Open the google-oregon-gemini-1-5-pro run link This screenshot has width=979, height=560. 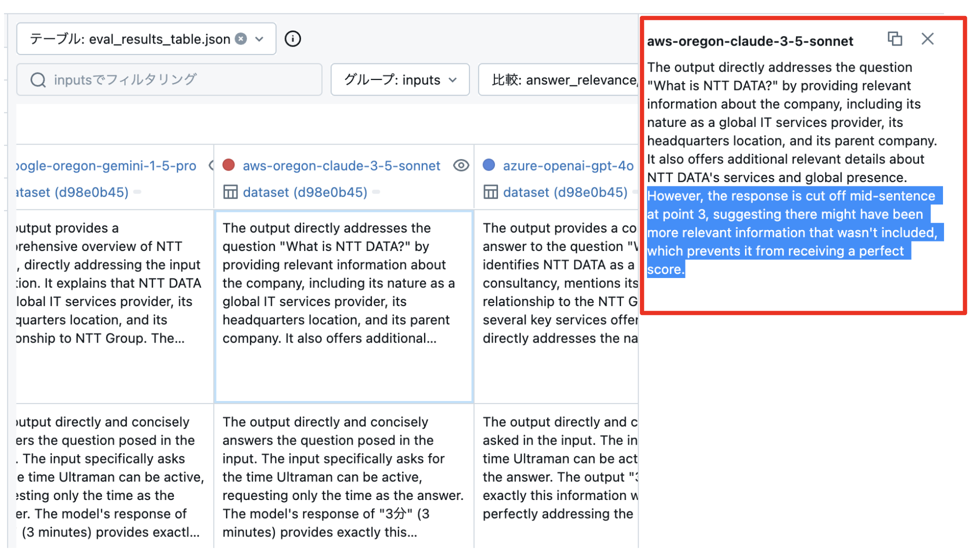106,165
